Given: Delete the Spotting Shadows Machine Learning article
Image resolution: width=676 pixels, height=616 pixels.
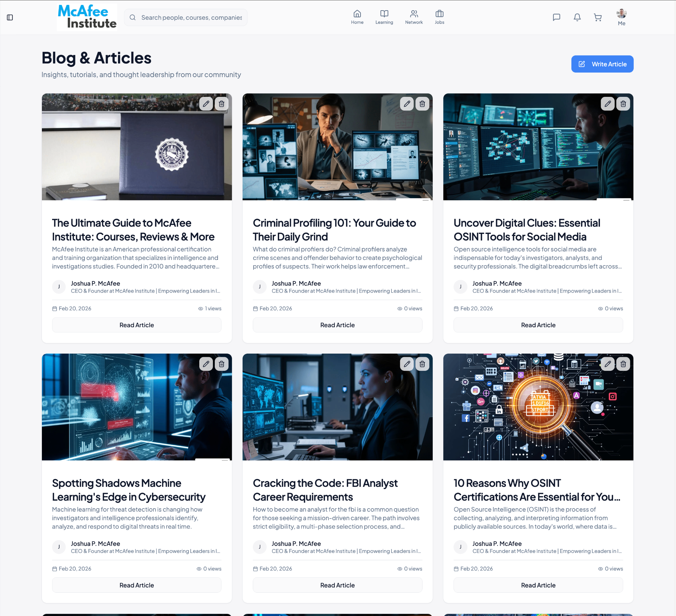Looking at the screenshot, I should click(221, 364).
